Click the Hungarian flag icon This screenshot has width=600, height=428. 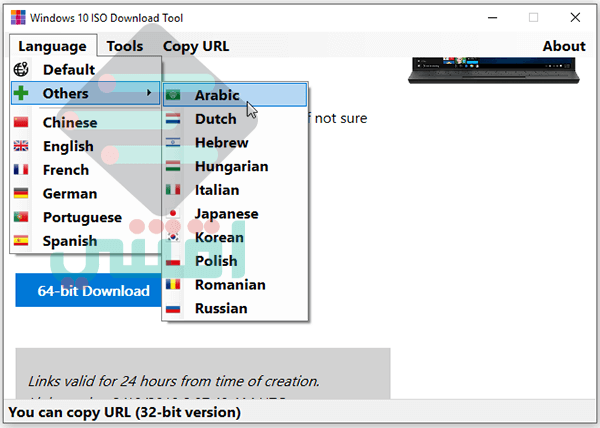click(173, 166)
